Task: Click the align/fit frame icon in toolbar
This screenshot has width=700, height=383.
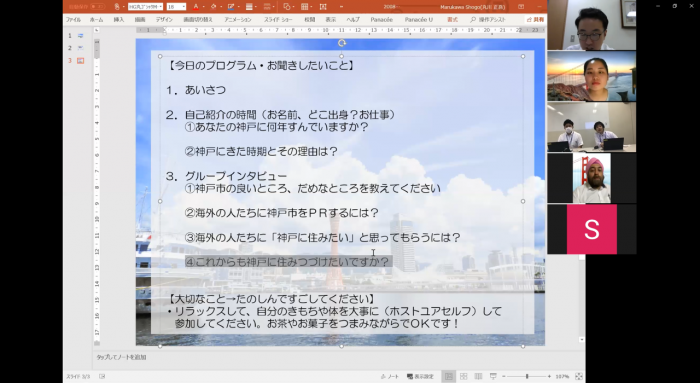Action: point(323,7)
